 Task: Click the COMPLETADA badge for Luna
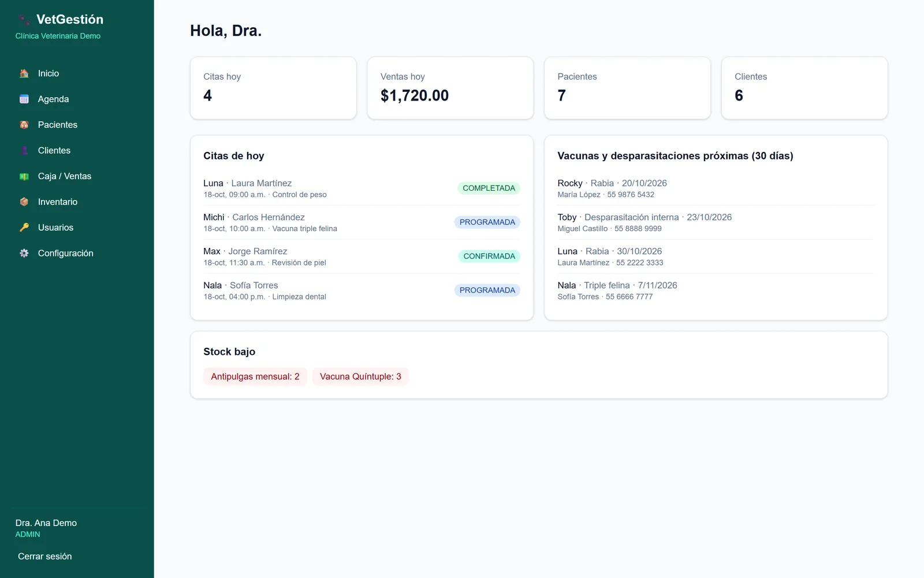click(x=489, y=188)
